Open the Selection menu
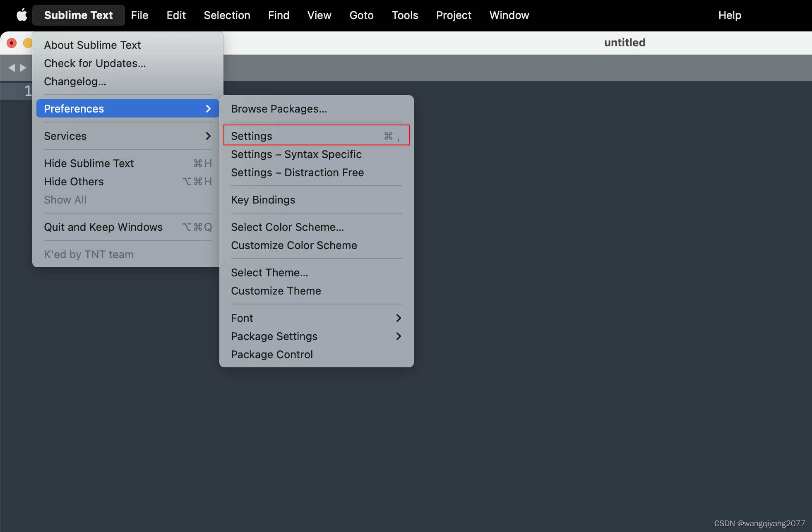 (227, 15)
